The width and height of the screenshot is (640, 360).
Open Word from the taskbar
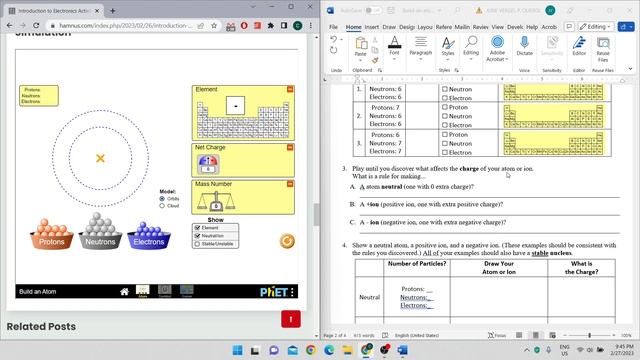point(402,350)
